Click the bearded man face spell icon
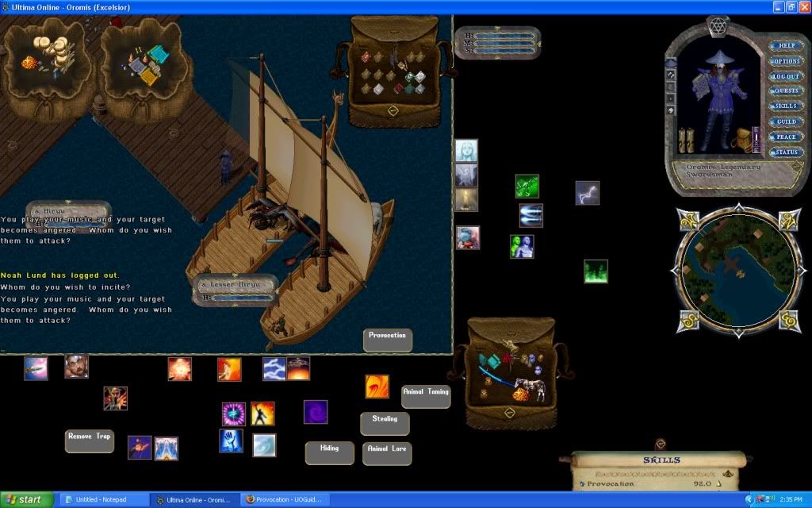Screen dimensions: 812x508 coord(76,367)
